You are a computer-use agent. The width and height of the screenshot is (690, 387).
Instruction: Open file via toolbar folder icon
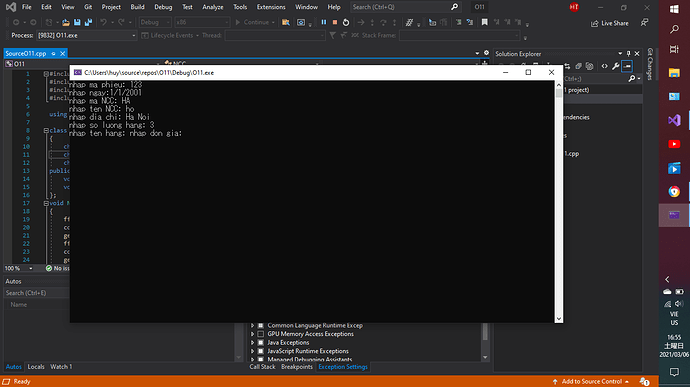point(66,22)
